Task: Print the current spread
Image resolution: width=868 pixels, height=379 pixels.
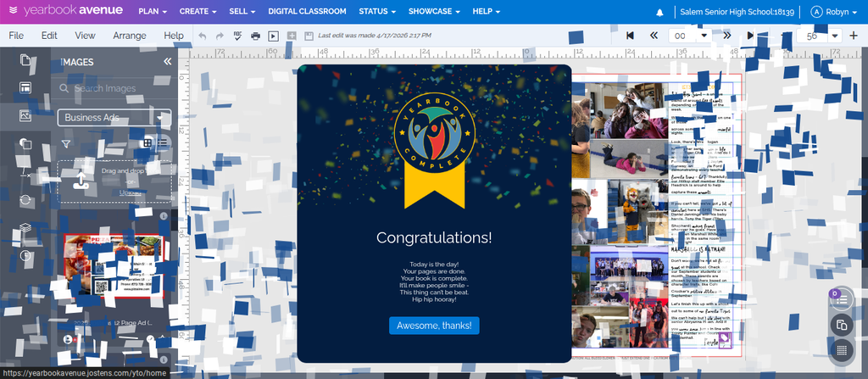Action: (255, 36)
